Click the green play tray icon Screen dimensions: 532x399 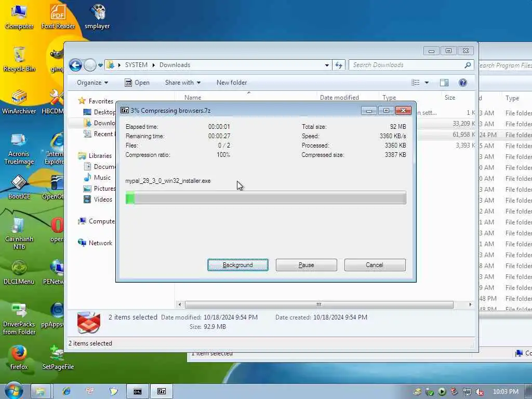tap(442, 392)
